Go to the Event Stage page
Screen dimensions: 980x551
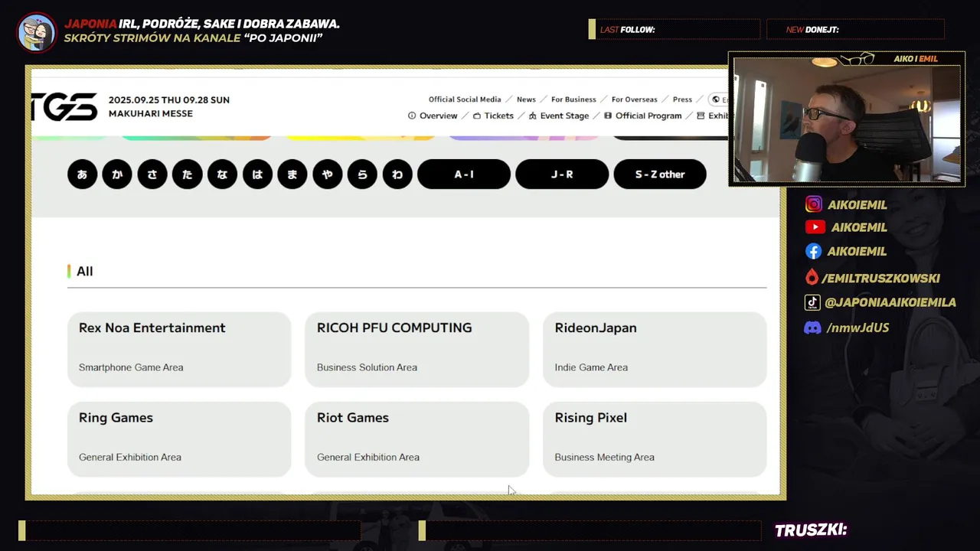[x=564, y=116]
